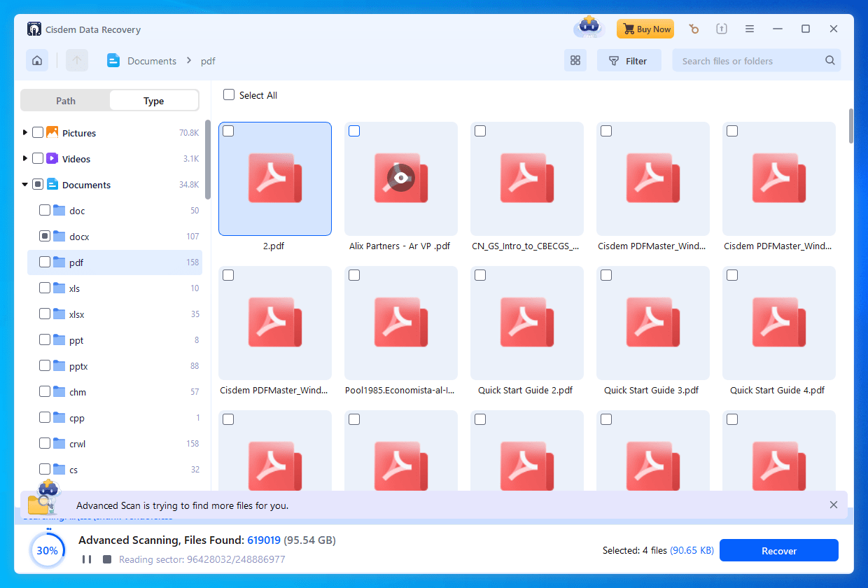Click the xls folder icon

(x=59, y=288)
